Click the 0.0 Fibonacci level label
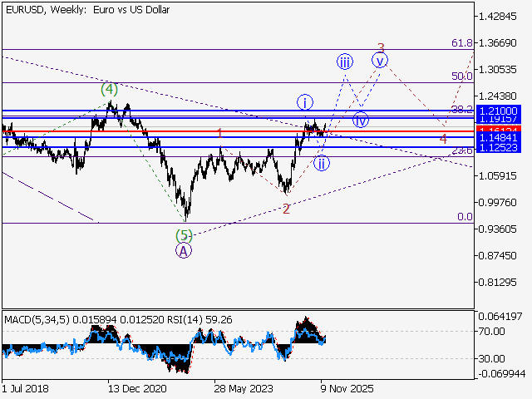The height and width of the screenshot is (399, 532). point(465,216)
